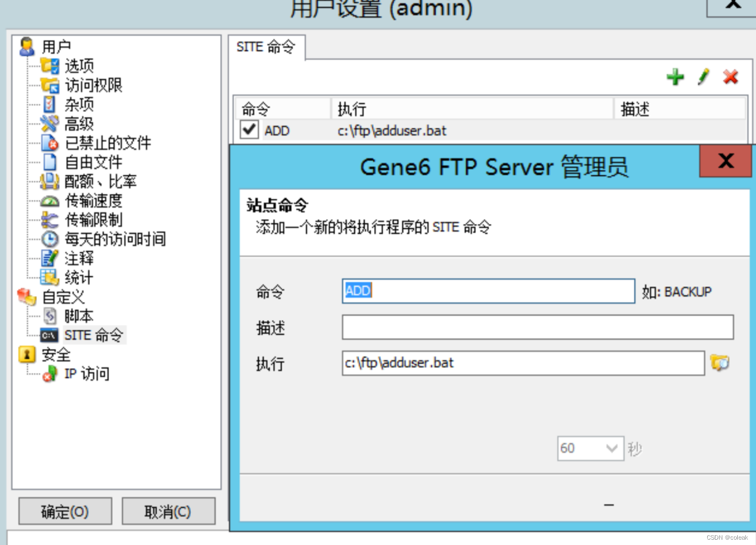756x545 pixels.
Task: Uncheck the ADD command checkbox
Action: [249, 129]
